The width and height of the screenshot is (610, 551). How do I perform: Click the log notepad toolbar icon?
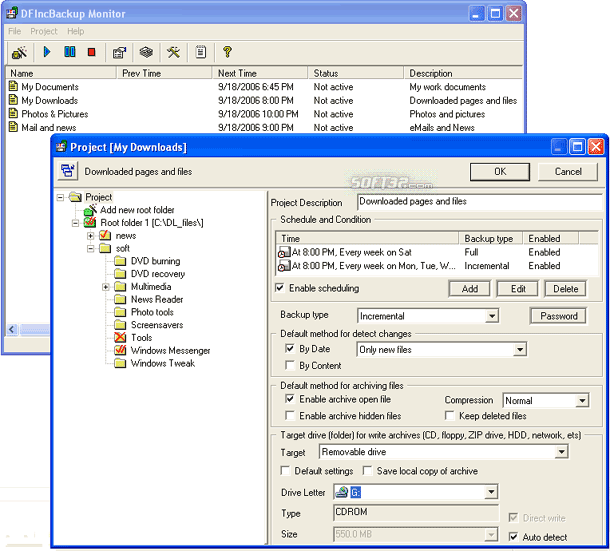coord(201,52)
